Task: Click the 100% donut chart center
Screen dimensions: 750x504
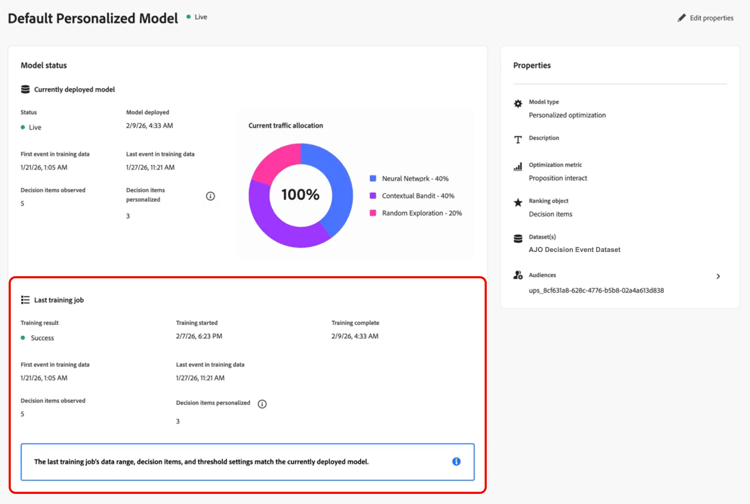Action: 300,195
